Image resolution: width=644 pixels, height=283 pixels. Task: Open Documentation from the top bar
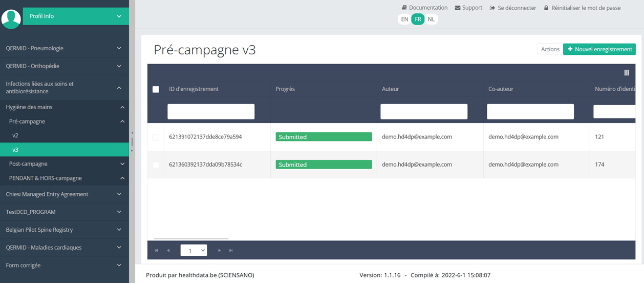[424, 8]
